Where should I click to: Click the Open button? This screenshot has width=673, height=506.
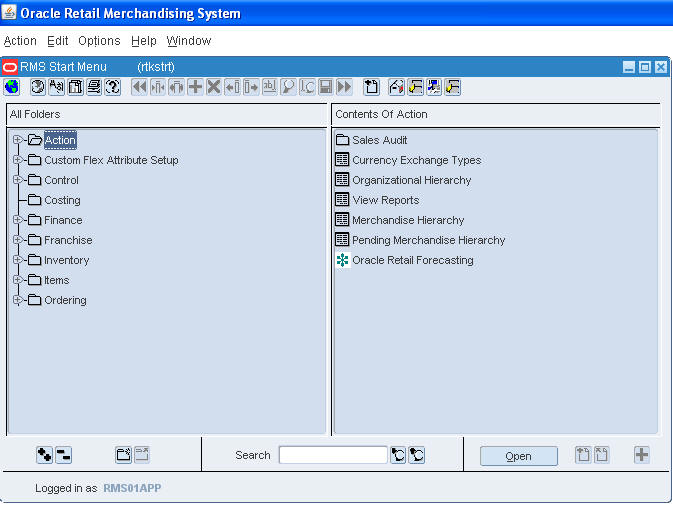click(x=518, y=456)
